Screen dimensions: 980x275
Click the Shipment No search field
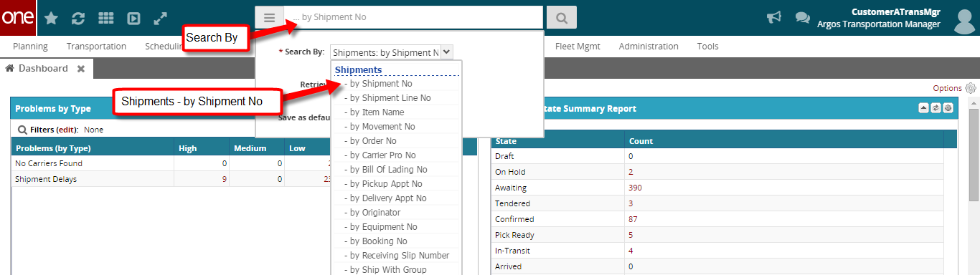click(x=413, y=17)
